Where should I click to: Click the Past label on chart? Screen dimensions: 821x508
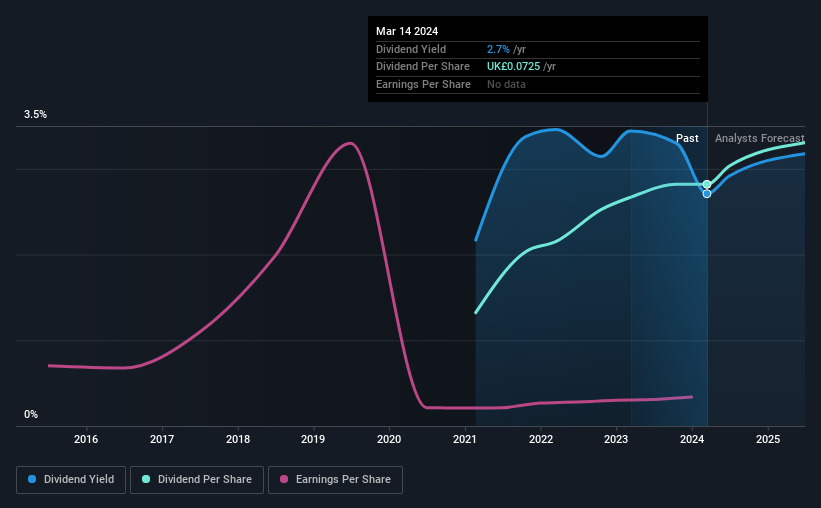pyautogui.click(x=687, y=138)
